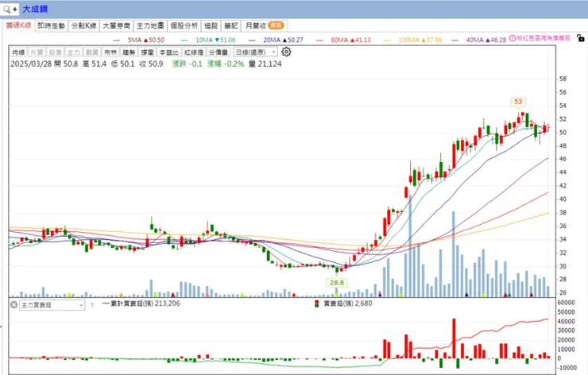Toggle the 紅綠燈 indicator button

click(x=194, y=52)
